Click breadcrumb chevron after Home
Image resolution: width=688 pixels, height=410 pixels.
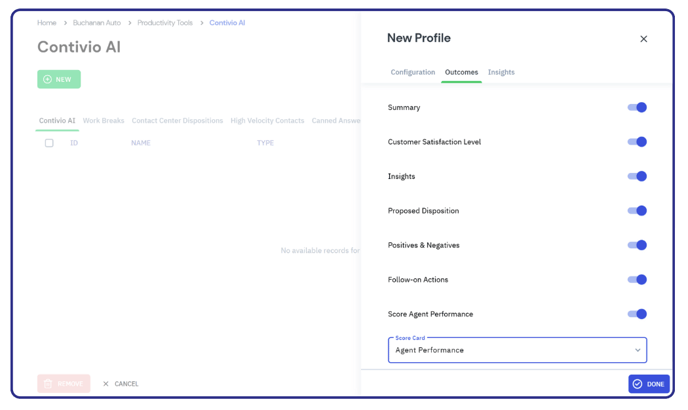point(65,23)
